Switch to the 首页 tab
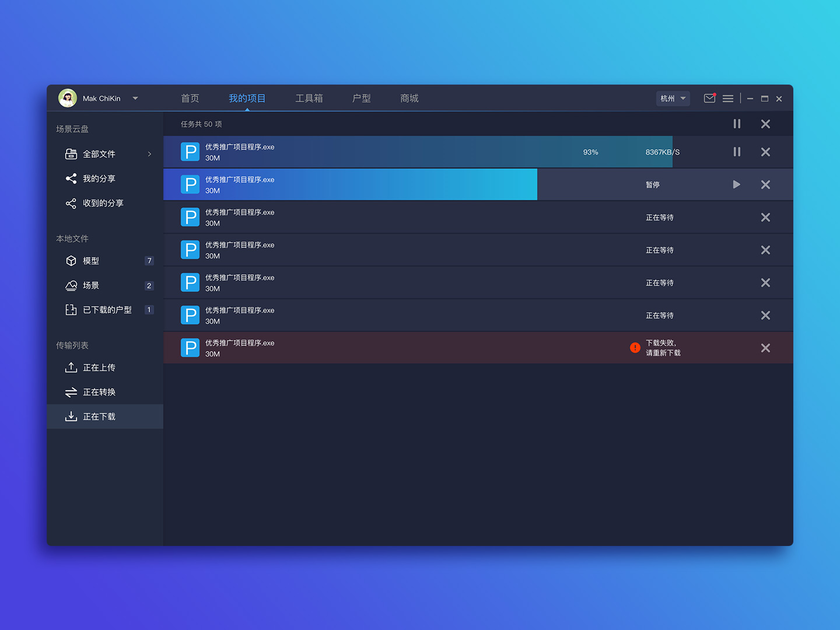This screenshot has height=630, width=840. click(190, 98)
